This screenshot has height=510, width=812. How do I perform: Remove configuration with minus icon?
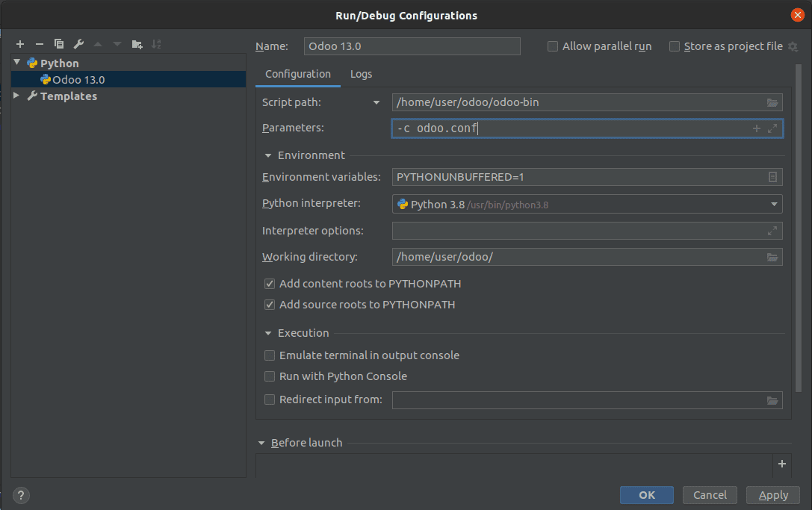(x=40, y=45)
